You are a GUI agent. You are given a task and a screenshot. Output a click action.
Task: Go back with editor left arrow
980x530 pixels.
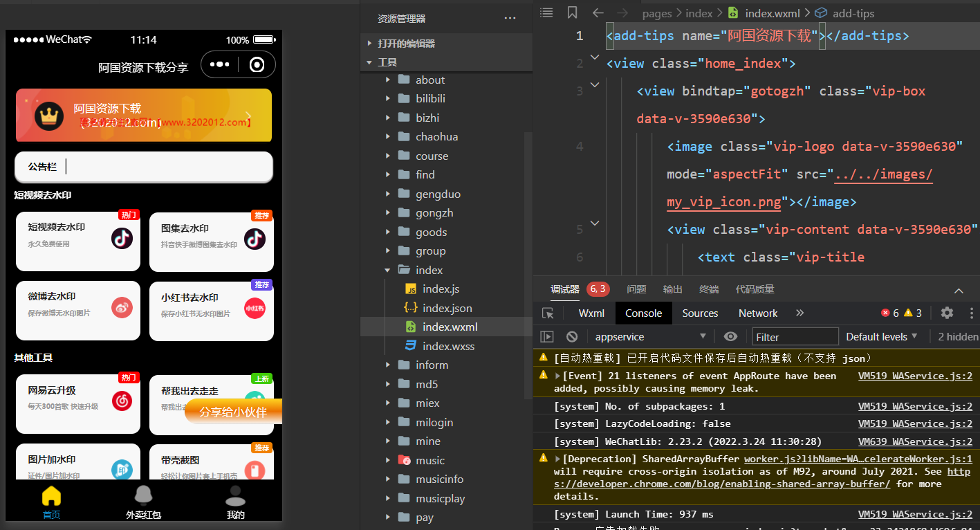click(598, 12)
